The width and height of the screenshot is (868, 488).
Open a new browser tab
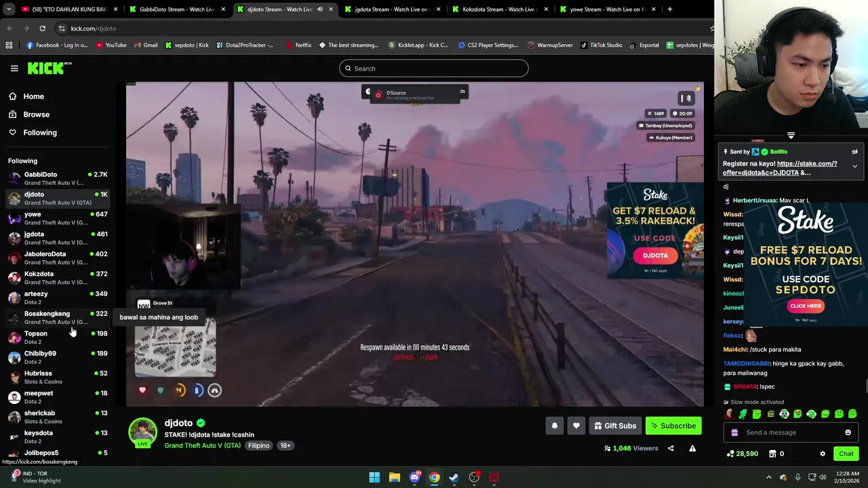[x=670, y=9]
